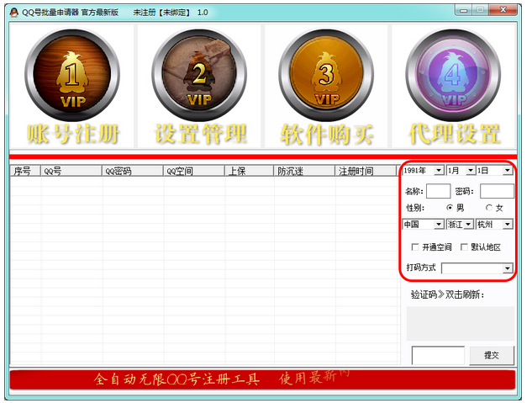This screenshot has height=403, width=532.
Task: Click the 验证码》双击刷新 label
Action: click(x=447, y=294)
